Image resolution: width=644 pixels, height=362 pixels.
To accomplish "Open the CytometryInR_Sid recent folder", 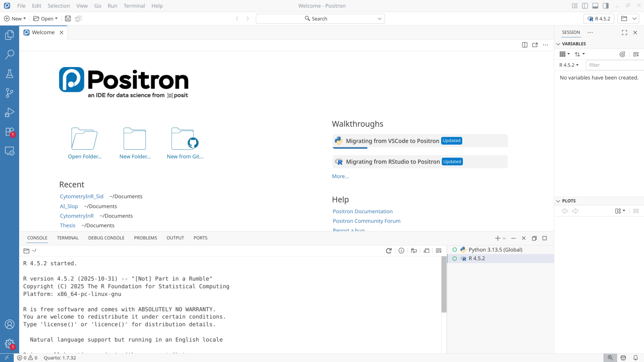I will pos(82,196).
